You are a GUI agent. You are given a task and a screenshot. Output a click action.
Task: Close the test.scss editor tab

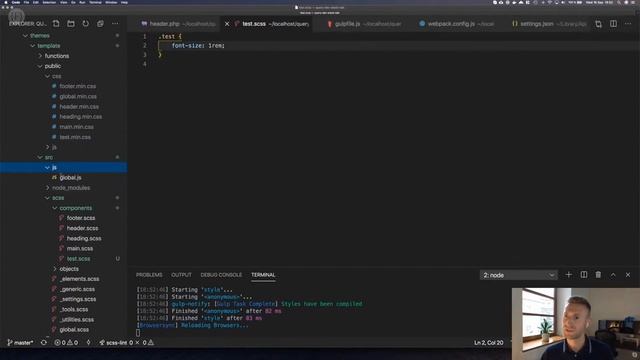click(x=227, y=24)
